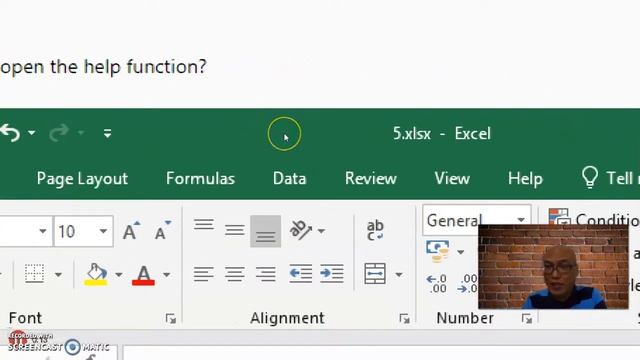Open the font name dropdown arrow
Image resolution: width=640 pixels, height=360 pixels.
(x=42, y=231)
